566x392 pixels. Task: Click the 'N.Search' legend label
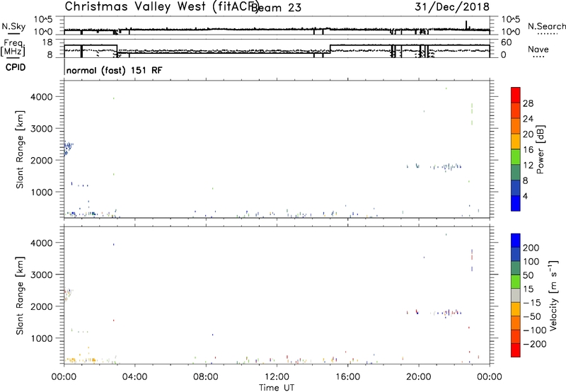click(x=546, y=26)
